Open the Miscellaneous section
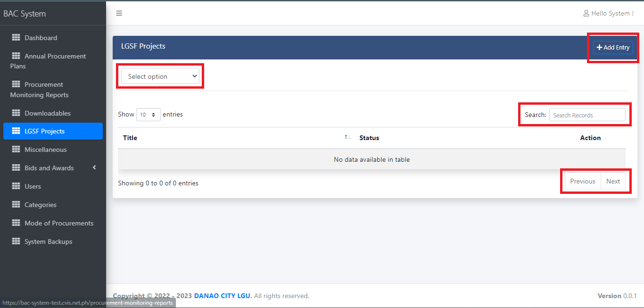Screen dimensions: 644x308 tap(53, 150)
